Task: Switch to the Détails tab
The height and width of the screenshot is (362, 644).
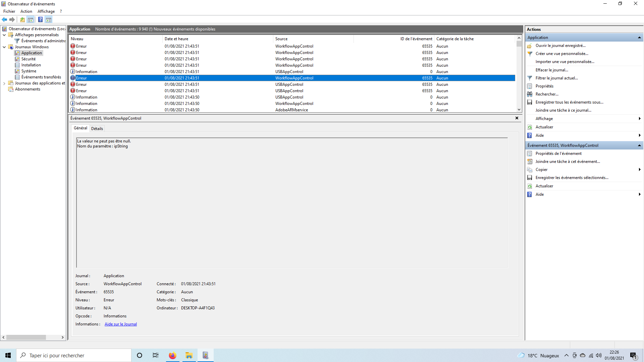Action: pos(97,128)
